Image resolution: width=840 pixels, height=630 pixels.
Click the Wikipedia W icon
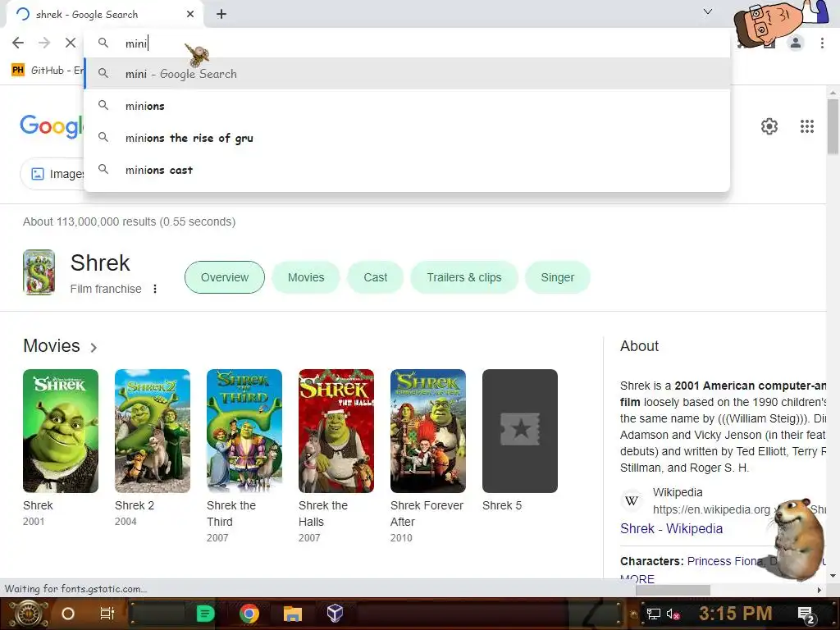[x=632, y=501]
